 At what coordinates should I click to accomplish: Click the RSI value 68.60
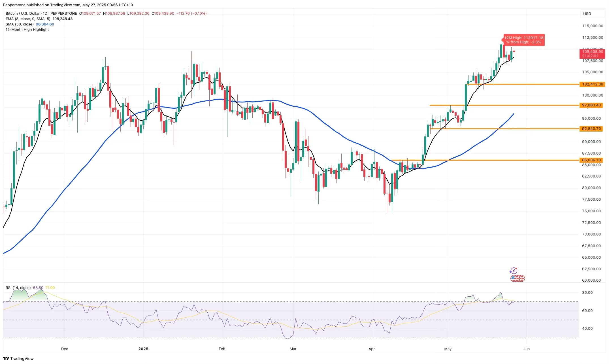[x=38, y=288]
